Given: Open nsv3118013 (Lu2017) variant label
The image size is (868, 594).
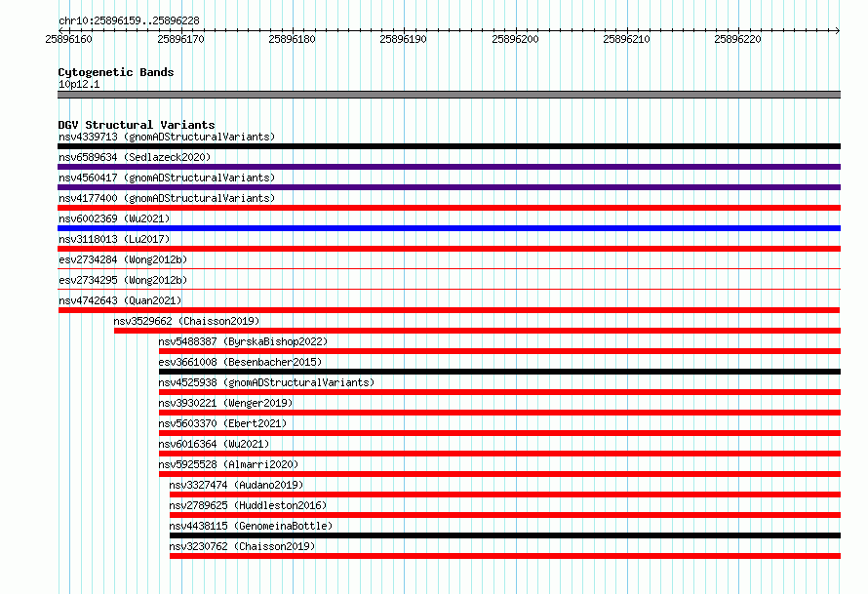Looking at the screenshot, I should pyautogui.click(x=114, y=239).
